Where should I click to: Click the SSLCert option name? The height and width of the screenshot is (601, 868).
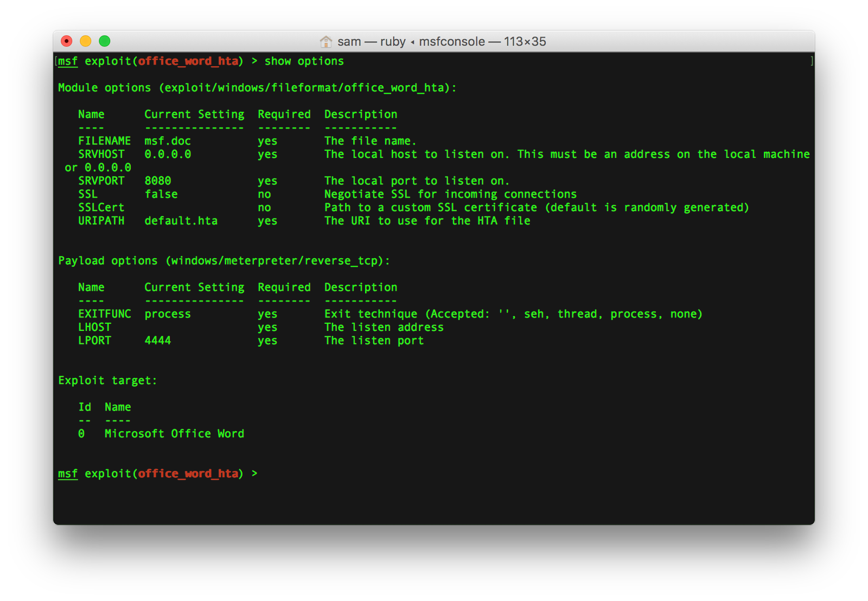tap(101, 208)
